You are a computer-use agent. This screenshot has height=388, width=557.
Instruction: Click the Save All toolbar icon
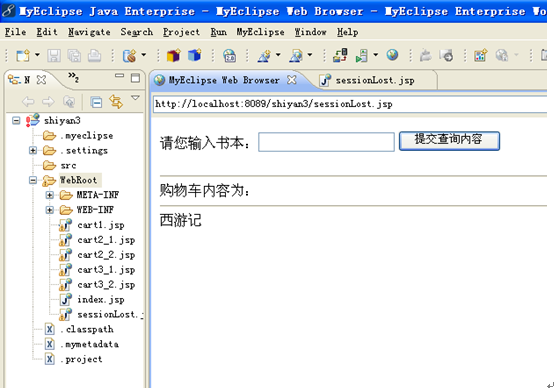74,55
